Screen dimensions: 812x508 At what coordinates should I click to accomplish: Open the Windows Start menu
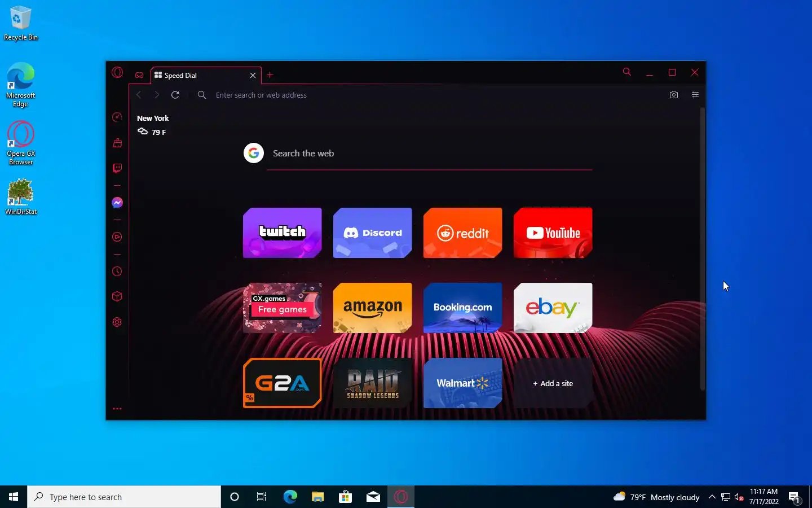pos(14,497)
